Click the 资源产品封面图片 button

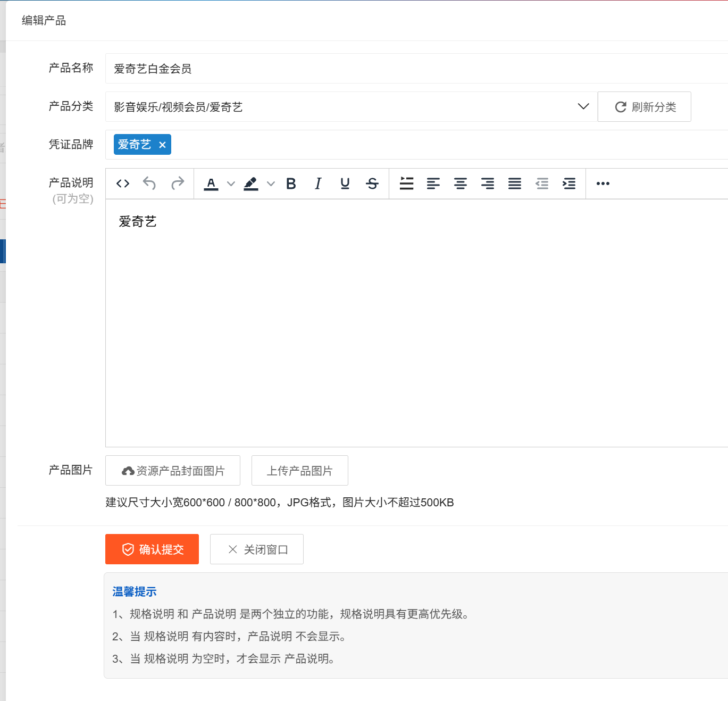(x=173, y=471)
